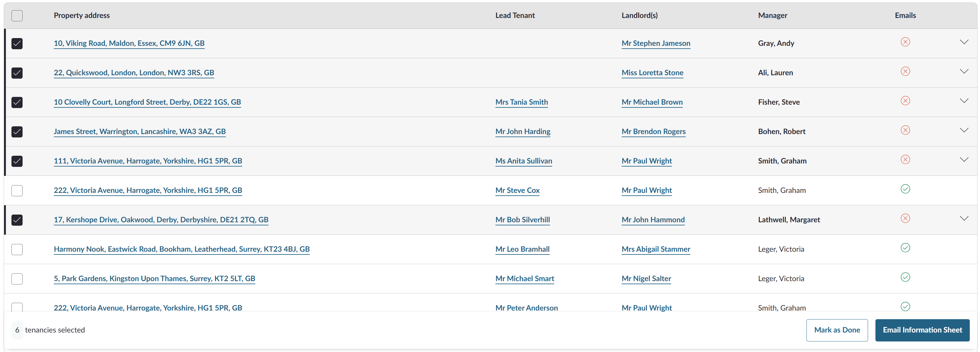This screenshot has width=980, height=352.
Task: Expand the James Street row details
Action: 964,130
